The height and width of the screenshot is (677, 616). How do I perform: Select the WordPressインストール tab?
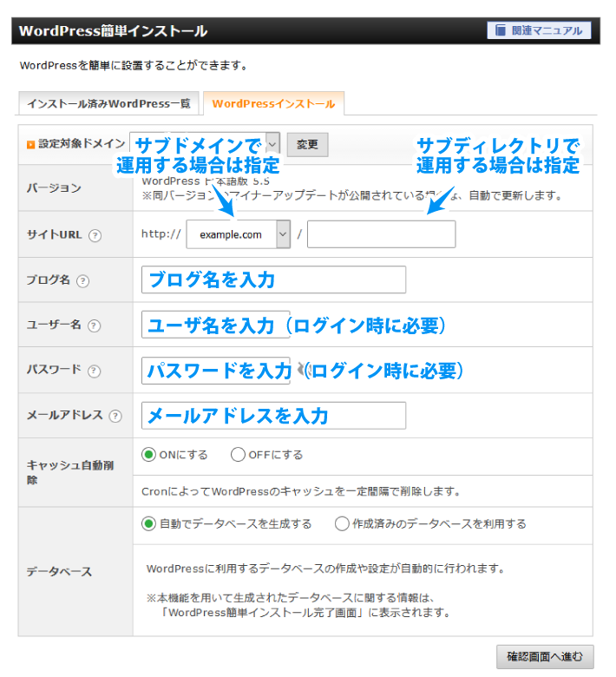click(273, 103)
